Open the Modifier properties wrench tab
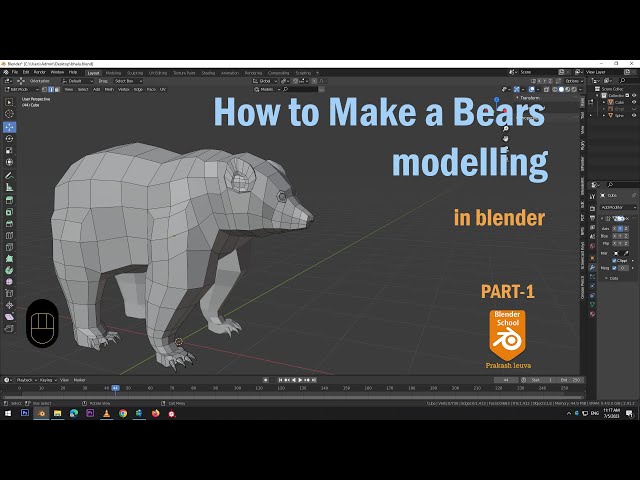 tap(592, 267)
